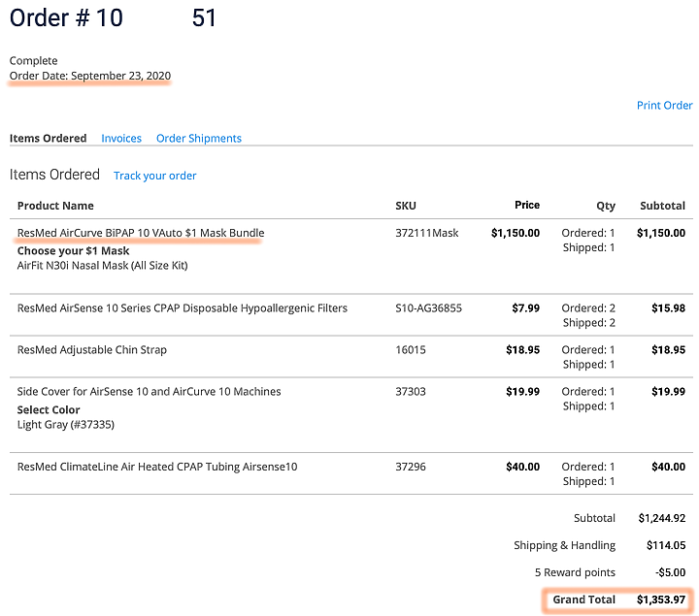Select ResMed Adjustable Chin Strap row name
699x616 pixels.
pos(92,350)
